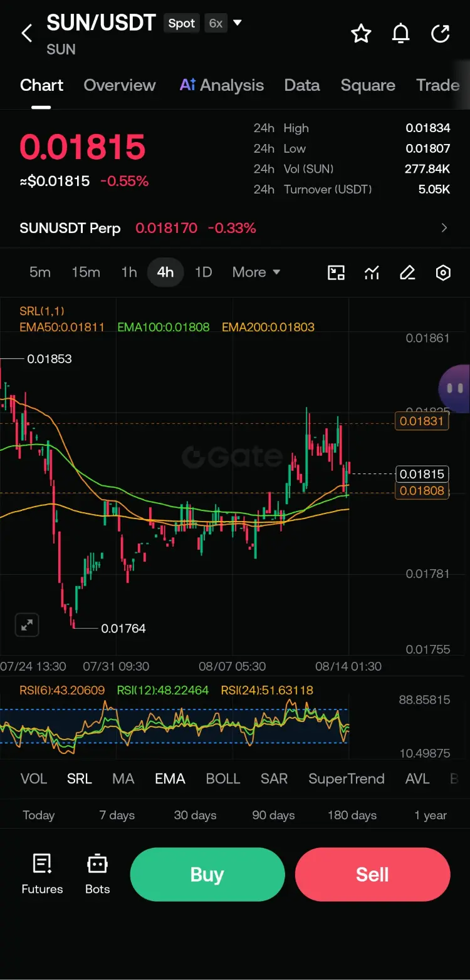The height and width of the screenshot is (980, 470).
Task: Click the 24h Vol value 277.84K
Action: 427,168
